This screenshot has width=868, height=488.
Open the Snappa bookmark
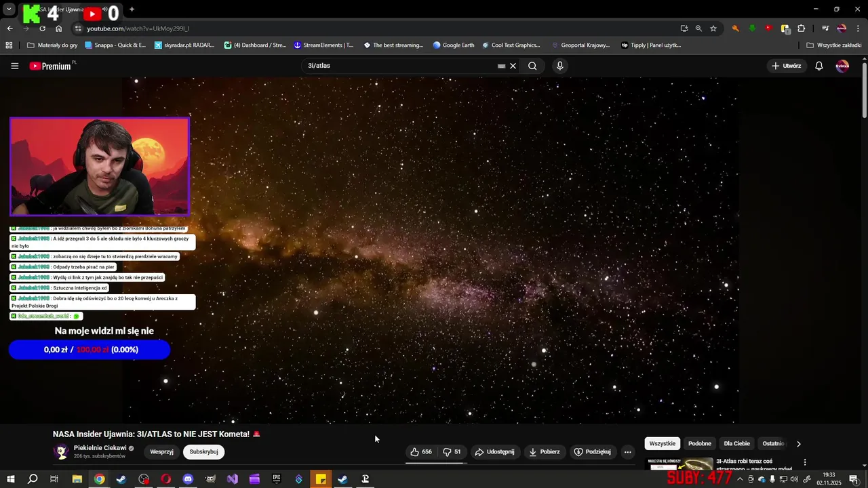pos(115,45)
